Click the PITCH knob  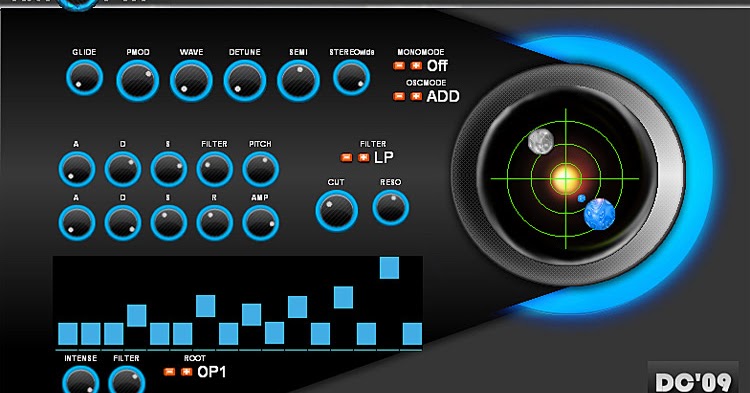pos(260,169)
